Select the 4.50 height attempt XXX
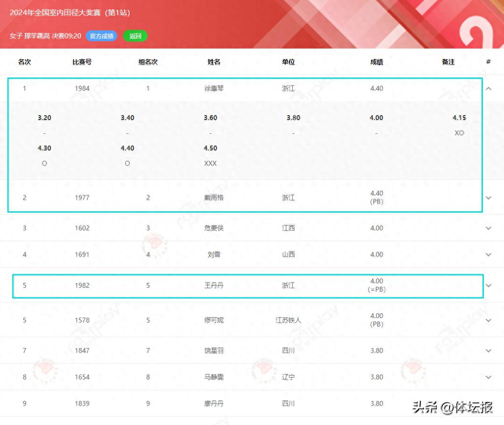Image resolution: width=504 pixels, height=425 pixels. pyautogui.click(x=210, y=163)
